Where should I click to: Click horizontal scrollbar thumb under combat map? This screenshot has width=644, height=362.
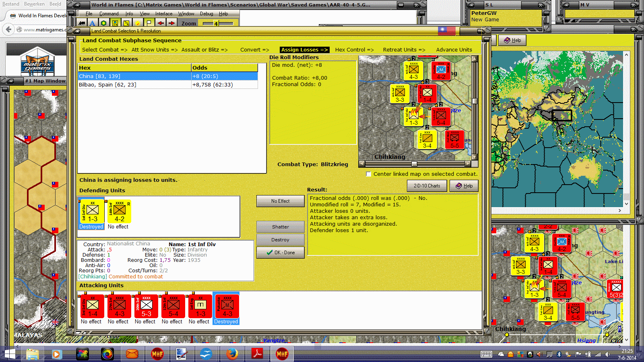(414, 164)
